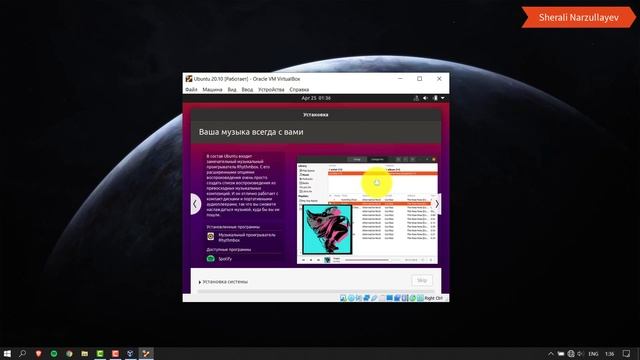This screenshot has width=640, height=360.
Task: Click the installation progress bar
Action: 316,291
